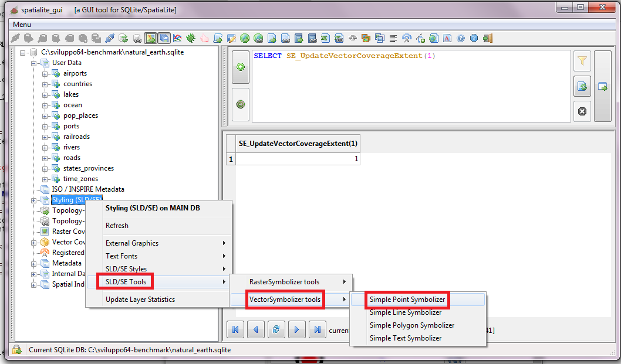Click the padlock icon in status bar
This screenshot has width=621, height=364.
tap(16, 350)
